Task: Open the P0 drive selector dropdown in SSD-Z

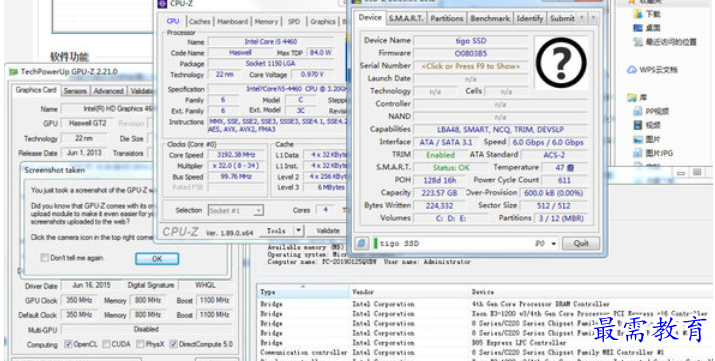Action: point(554,243)
